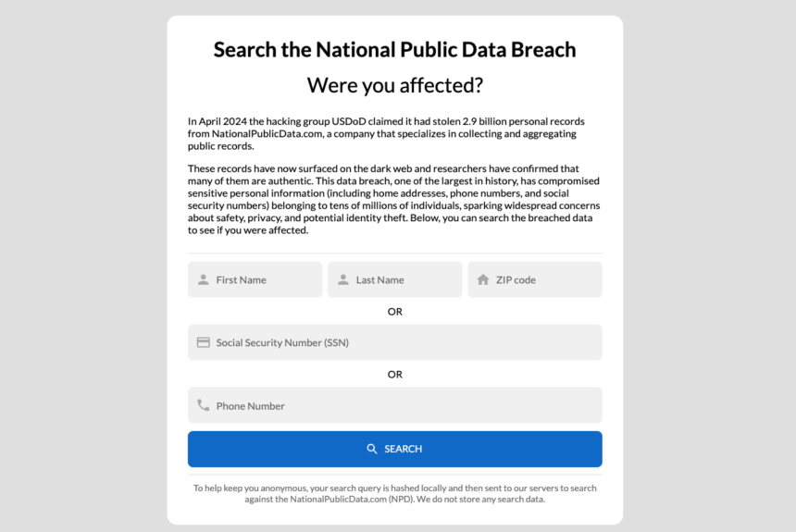The height and width of the screenshot is (532, 796).
Task: Click the gray page background outside the card
Action: click(x=83, y=278)
